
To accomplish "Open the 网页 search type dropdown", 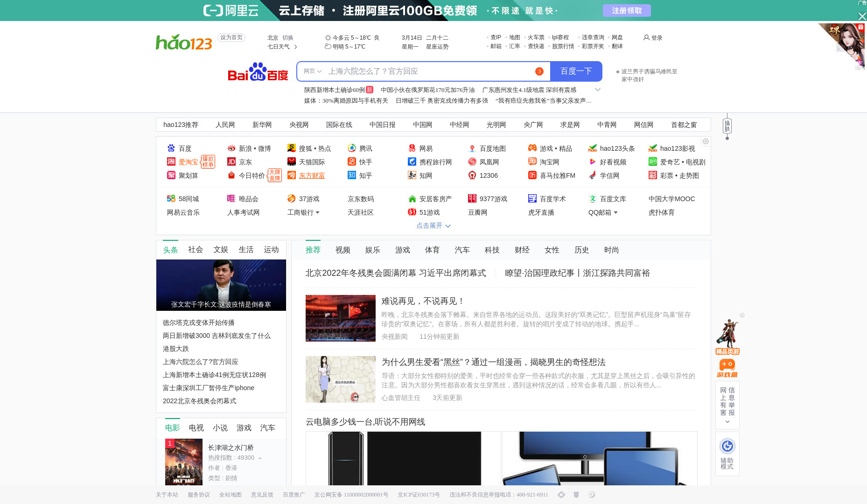I will pos(313,71).
